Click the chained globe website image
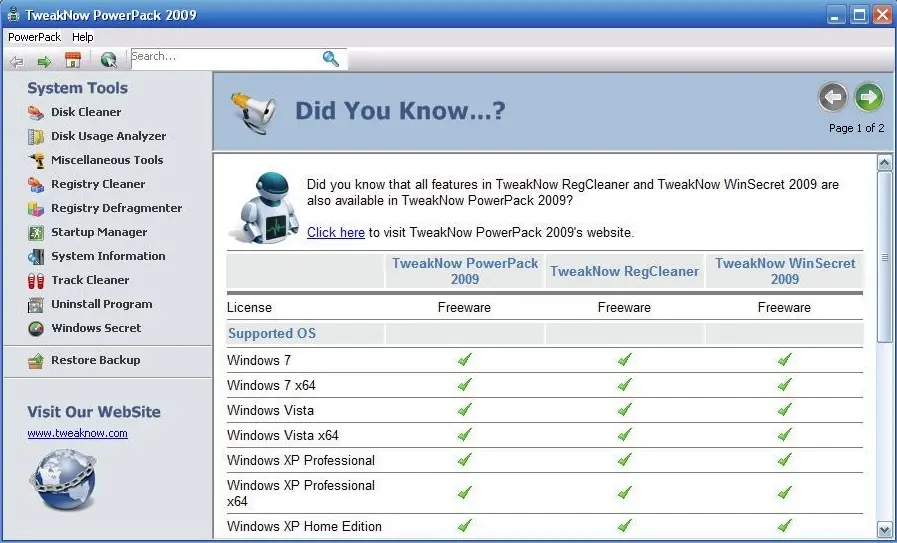 [62, 479]
